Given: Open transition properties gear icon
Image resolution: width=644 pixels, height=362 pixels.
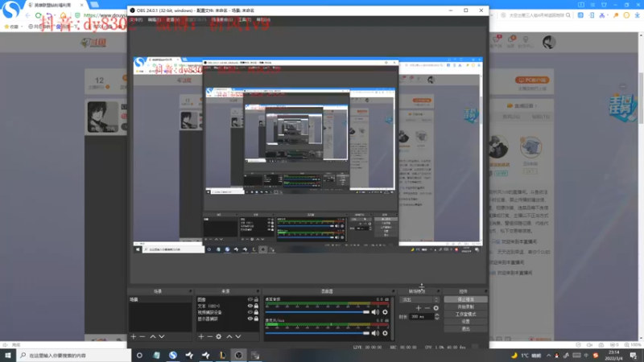Looking at the screenshot, I should 436,308.
